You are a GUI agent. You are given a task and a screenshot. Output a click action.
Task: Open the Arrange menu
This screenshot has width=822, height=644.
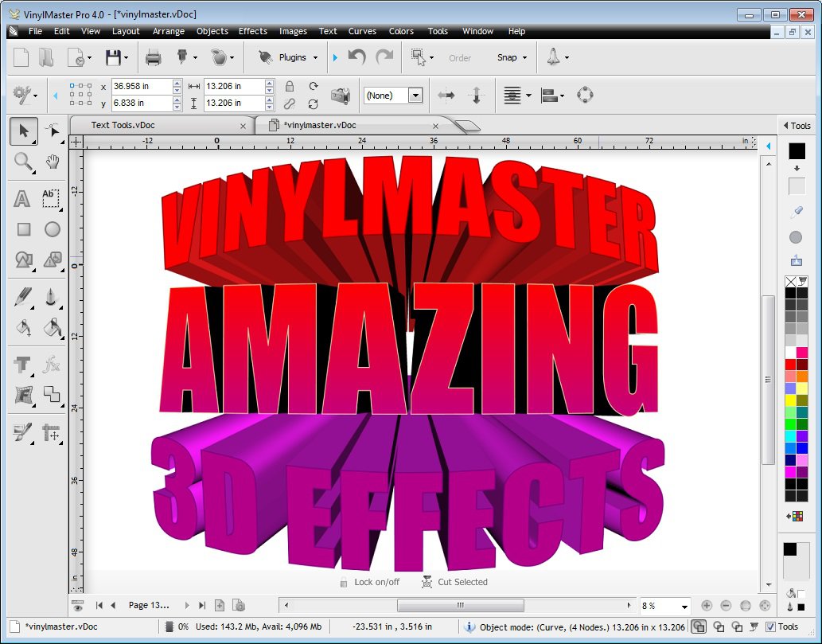168,32
